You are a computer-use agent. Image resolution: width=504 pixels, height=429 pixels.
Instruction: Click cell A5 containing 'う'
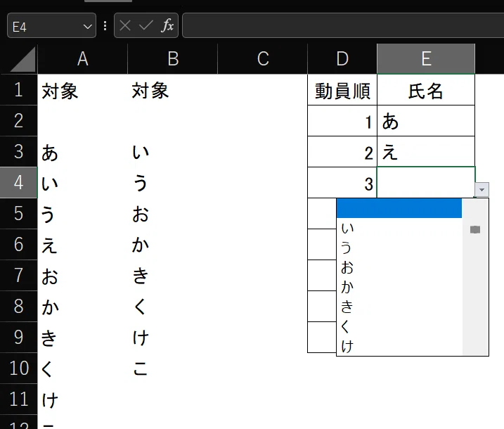pyautogui.click(x=83, y=214)
